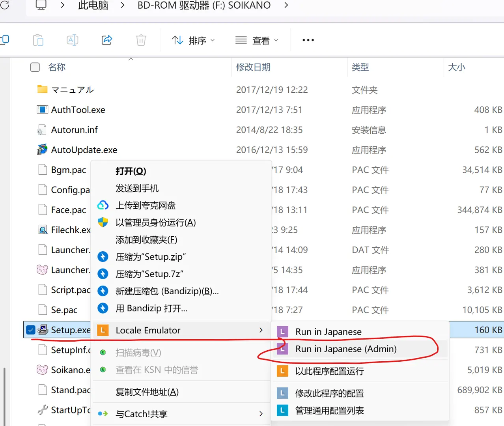Open the 排序 sort dropdown
The width and height of the screenshot is (504, 426).
tap(193, 40)
